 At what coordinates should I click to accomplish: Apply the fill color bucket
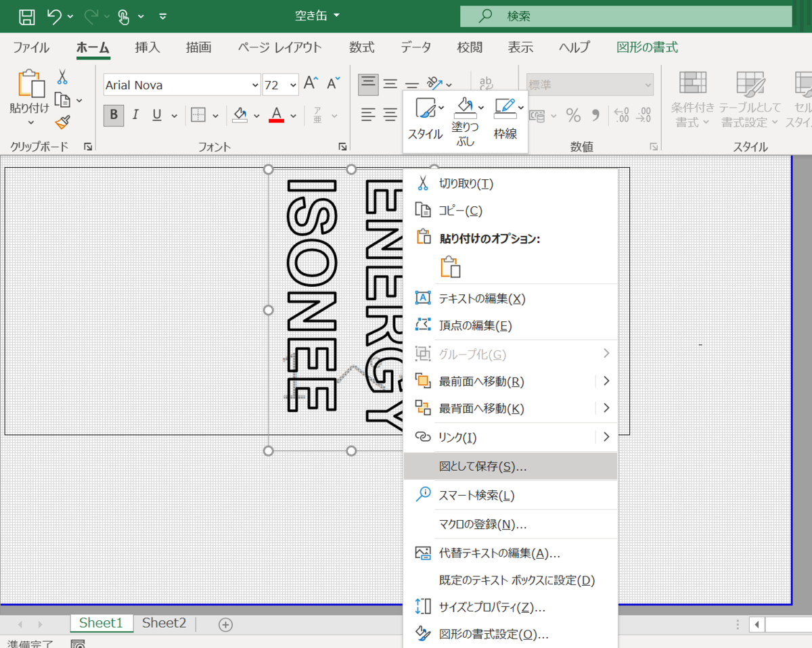tap(240, 115)
